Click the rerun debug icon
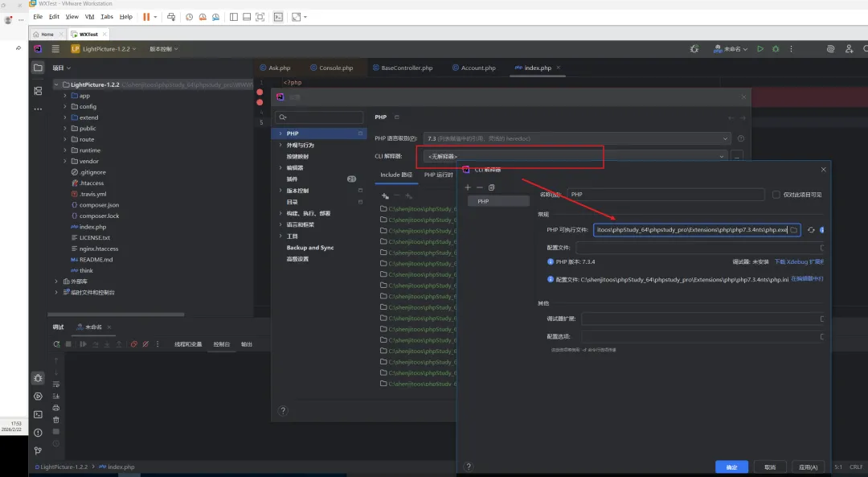The width and height of the screenshot is (868, 477). 56,344
